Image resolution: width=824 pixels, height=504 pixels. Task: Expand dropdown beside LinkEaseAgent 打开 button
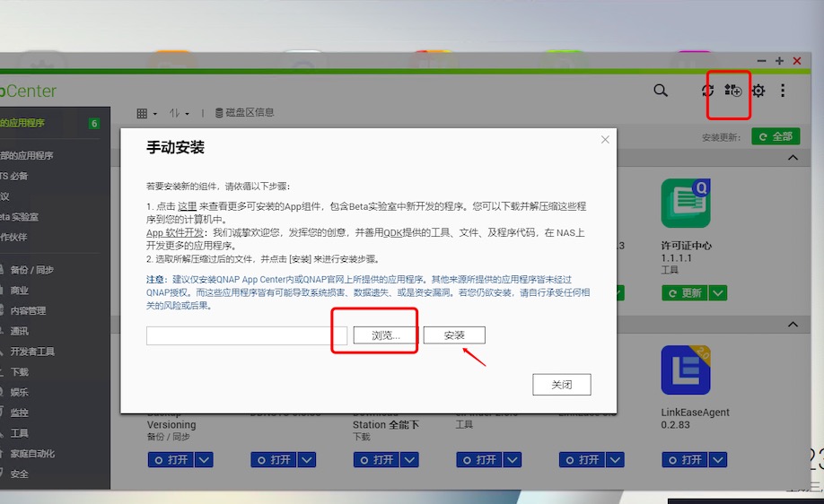[717, 459]
